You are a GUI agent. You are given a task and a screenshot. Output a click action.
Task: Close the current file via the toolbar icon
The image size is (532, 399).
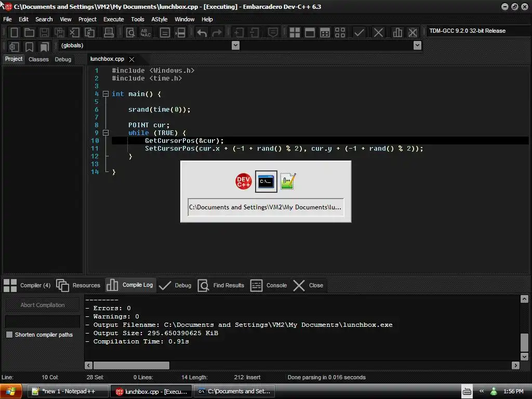[x=74, y=33]
